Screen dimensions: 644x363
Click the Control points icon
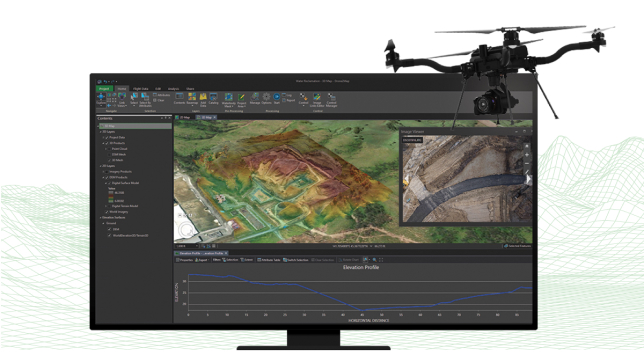(x=304, y=99)
